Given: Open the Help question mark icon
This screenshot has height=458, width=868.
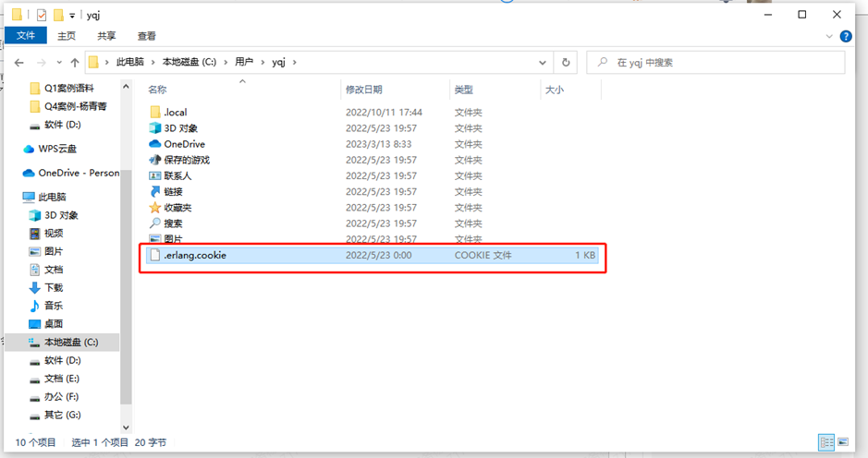Looking at the screenshot, I should (x=846, y=37).
